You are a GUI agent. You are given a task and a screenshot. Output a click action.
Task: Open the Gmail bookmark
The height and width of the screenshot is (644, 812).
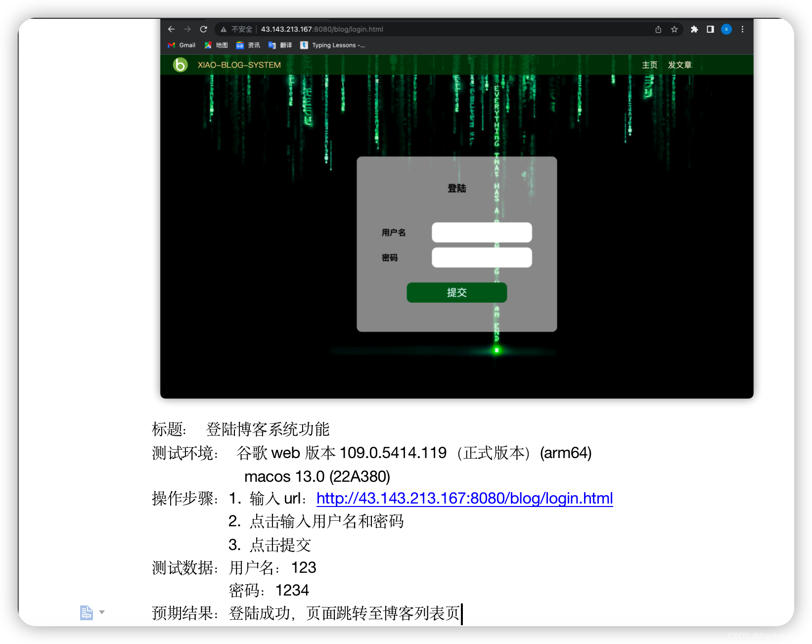tap(181, 45)
